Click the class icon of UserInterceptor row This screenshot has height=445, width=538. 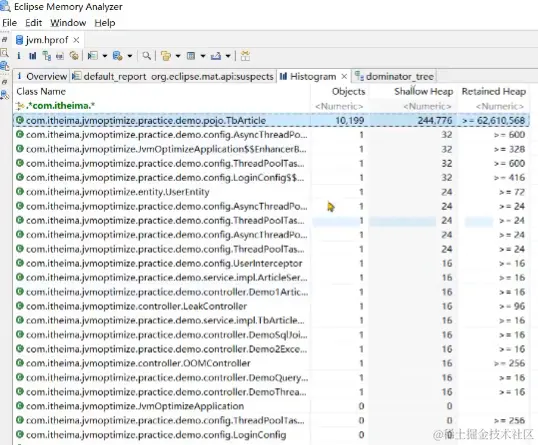click(20, 263)
